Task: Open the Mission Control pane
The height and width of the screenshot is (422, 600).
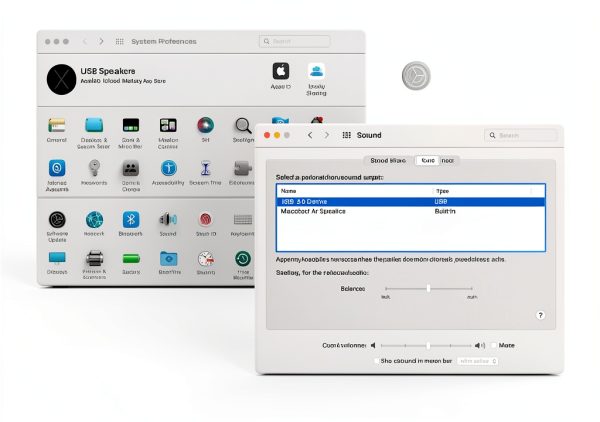Action: (168, 125)
